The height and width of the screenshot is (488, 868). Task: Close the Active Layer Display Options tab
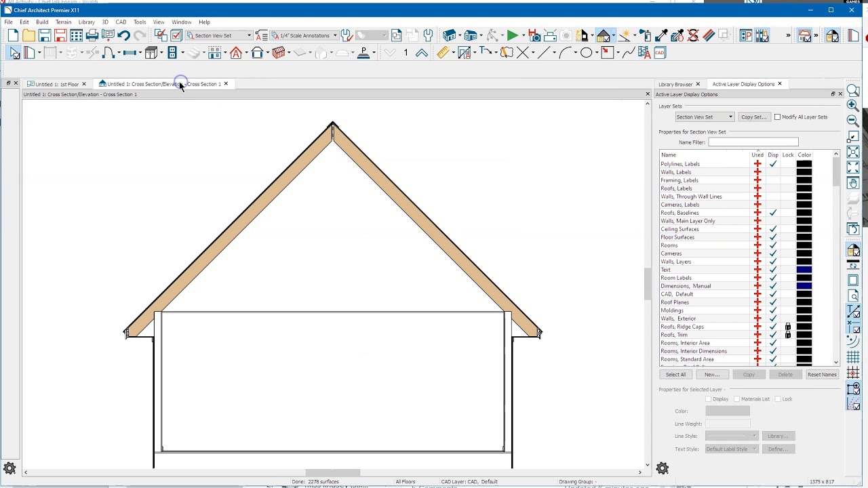[779, 84]
